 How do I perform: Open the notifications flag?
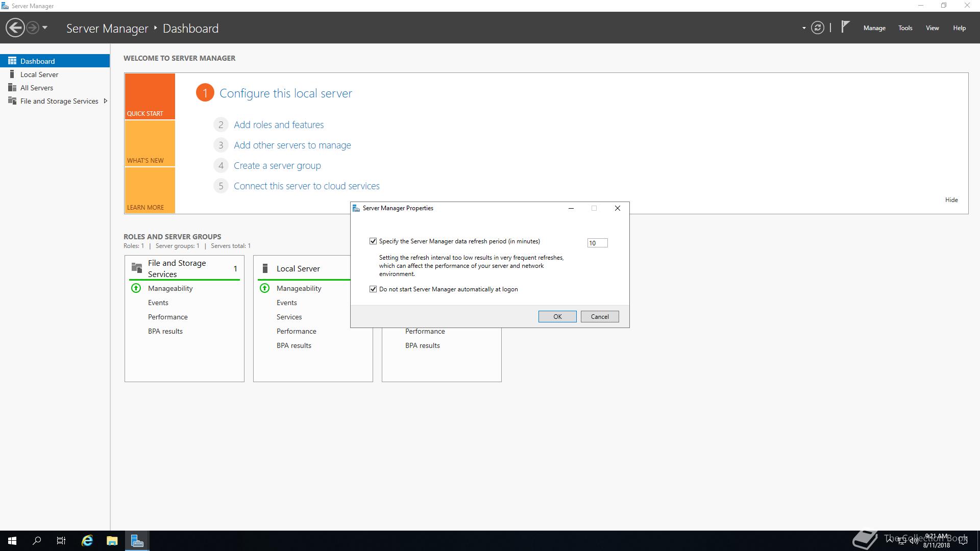(845, 27)
